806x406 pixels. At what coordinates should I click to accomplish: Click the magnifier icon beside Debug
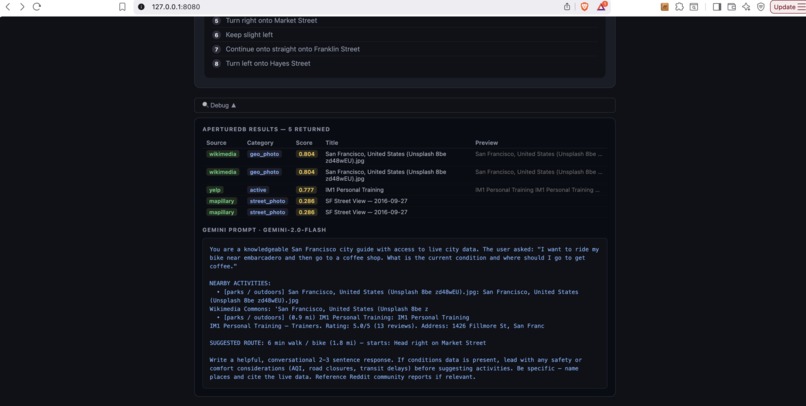click(x=205, y=105)
